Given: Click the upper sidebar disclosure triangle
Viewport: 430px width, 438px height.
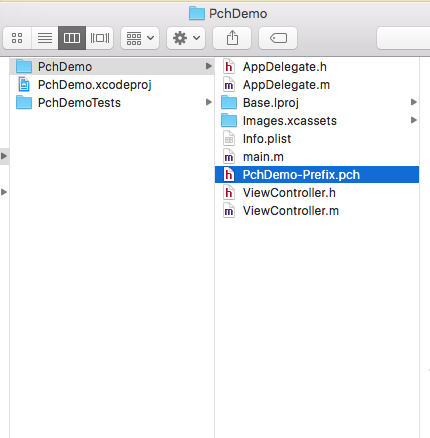Looking at the screenshot, I should click(x=4, y=156).
